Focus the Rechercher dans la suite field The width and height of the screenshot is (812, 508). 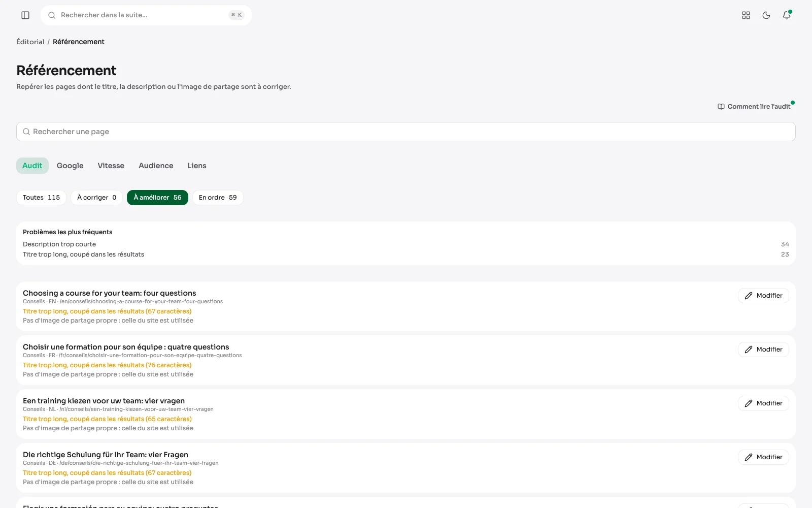click(146, 15)
